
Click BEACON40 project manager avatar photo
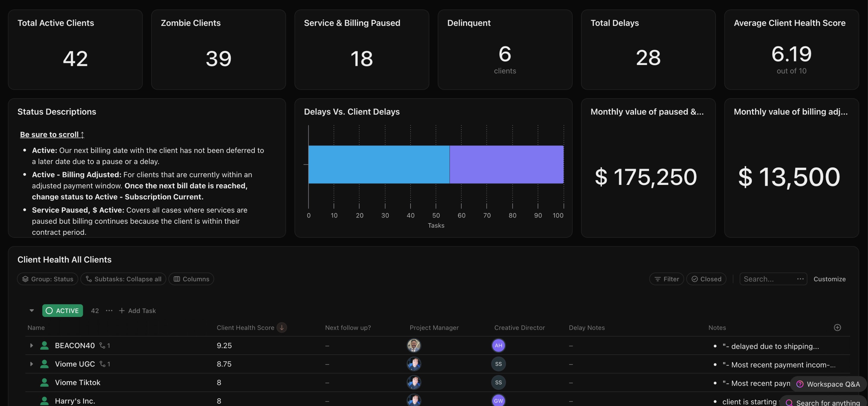pyautogui.click(x=414, y=345)
